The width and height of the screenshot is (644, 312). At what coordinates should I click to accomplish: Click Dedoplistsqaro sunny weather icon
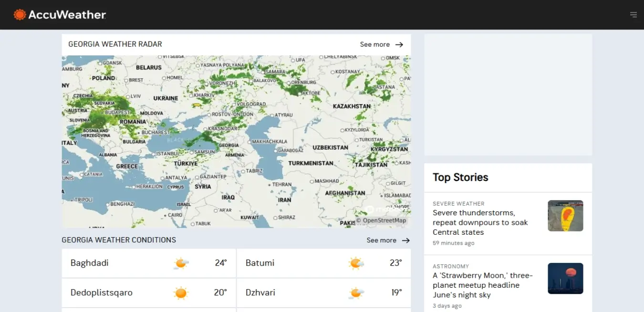coord(181,292)
